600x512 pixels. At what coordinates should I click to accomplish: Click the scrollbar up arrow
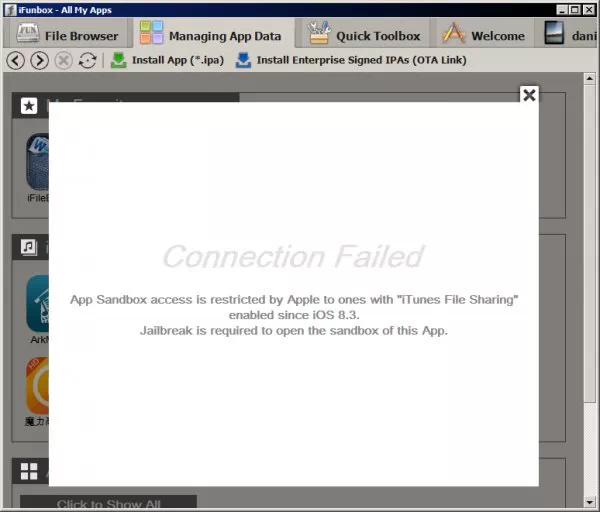point(590,78)
